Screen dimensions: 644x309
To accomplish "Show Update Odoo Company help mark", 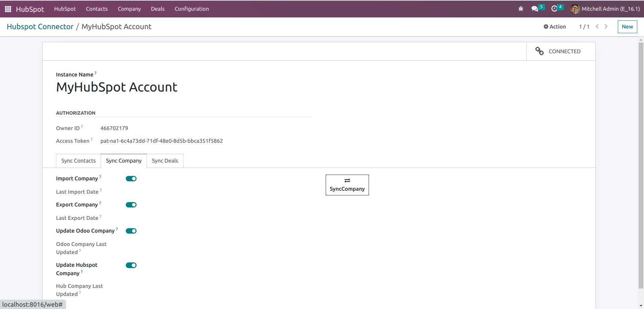I will 117,229.
